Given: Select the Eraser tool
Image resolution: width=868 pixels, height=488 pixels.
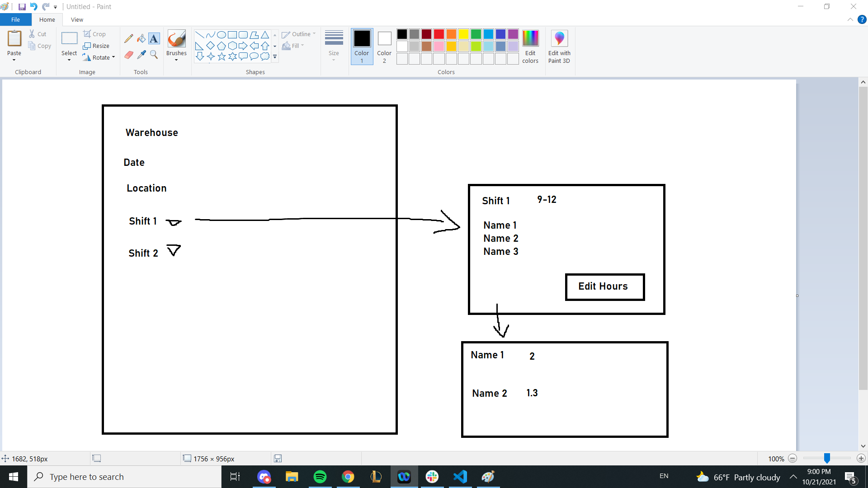Looking at the screenshot, I should coord(128,55).
